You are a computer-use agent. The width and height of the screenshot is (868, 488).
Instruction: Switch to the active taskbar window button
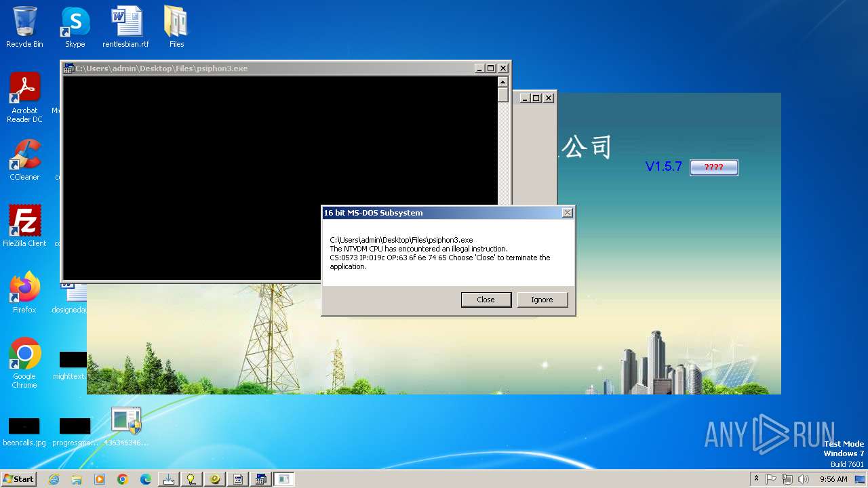coord(284,479)
